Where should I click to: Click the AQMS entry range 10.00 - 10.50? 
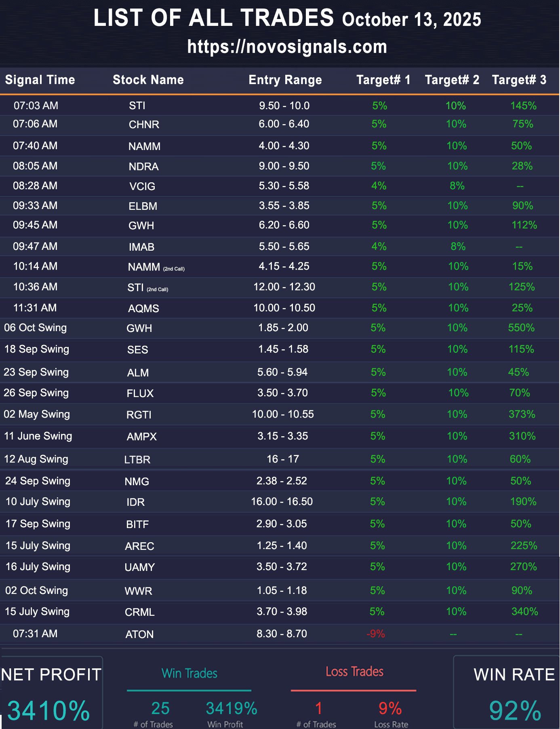click(x=284, y=308)
